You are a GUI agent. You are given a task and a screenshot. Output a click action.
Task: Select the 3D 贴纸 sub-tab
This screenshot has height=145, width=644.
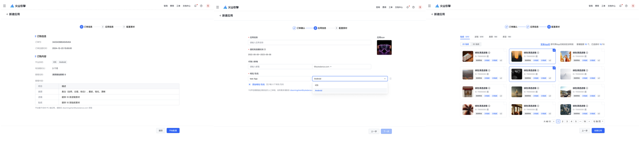pyautogui.click(x=476, y=44)
